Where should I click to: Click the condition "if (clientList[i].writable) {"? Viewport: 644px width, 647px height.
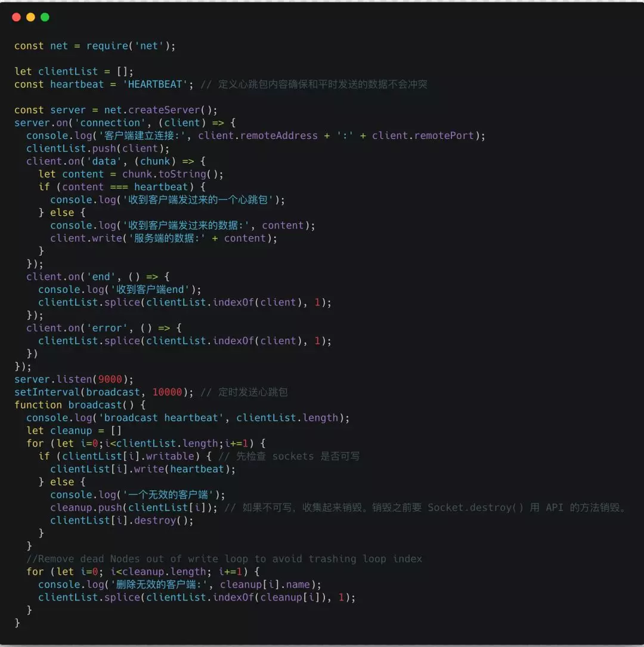(125, 456)
